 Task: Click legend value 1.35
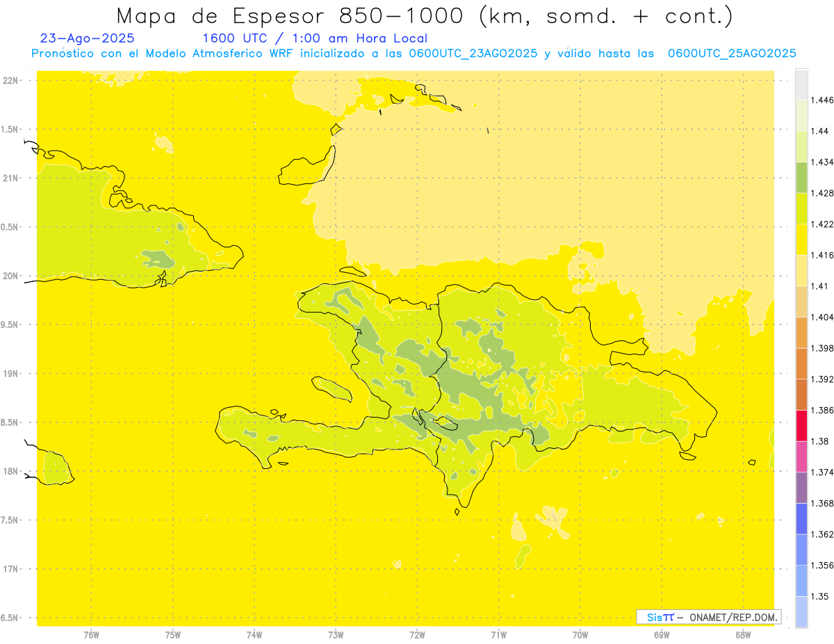(x=820, y=596)
